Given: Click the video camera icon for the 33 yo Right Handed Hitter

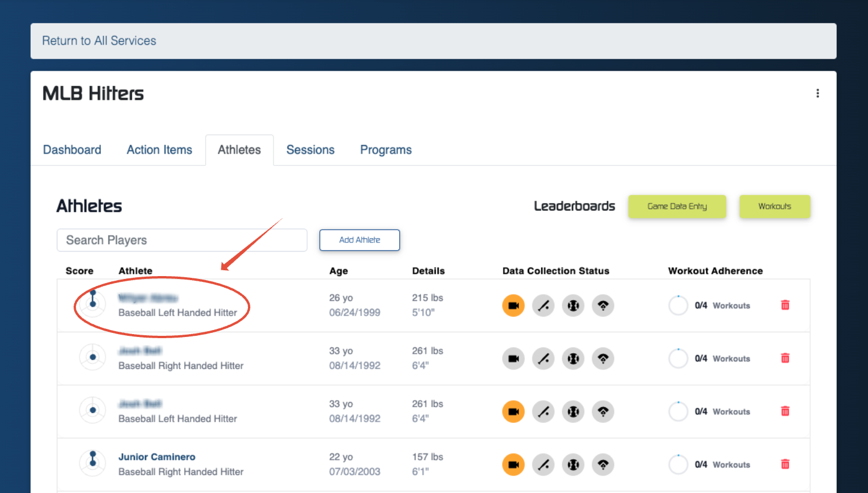Looking at the screenshot, I should 513,358.
